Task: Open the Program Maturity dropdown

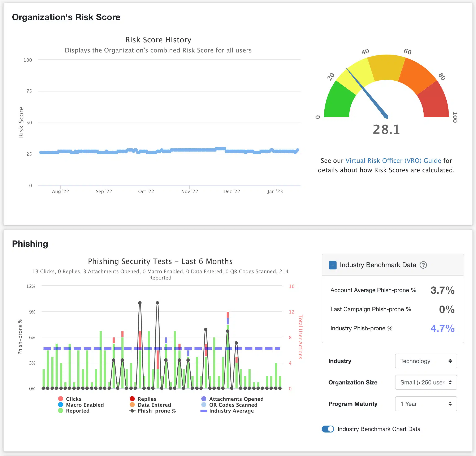Action: (426, 404)
